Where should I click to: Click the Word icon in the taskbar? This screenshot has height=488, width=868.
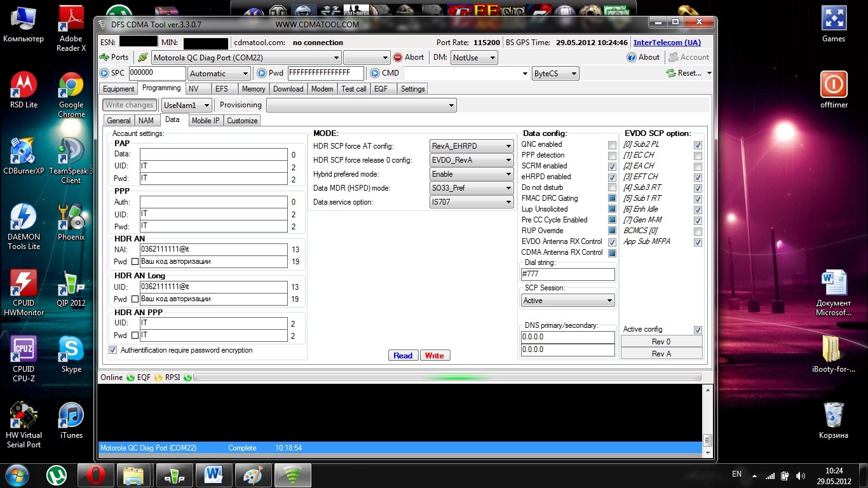coord(213,475)
